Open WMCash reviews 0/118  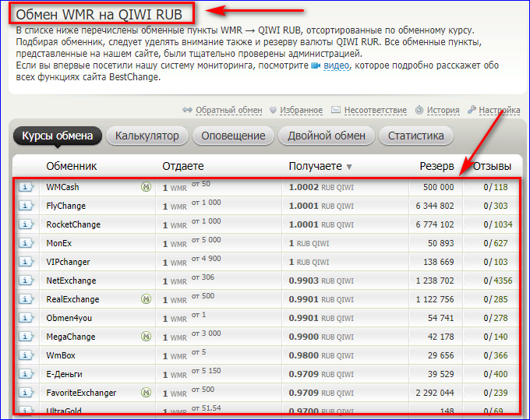[x=496, y=187]
